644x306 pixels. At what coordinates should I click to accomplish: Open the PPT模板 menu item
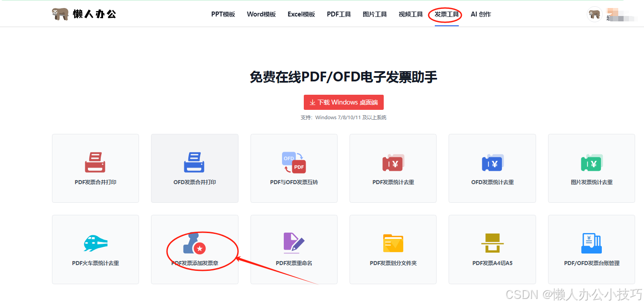(x=223, y=14)
